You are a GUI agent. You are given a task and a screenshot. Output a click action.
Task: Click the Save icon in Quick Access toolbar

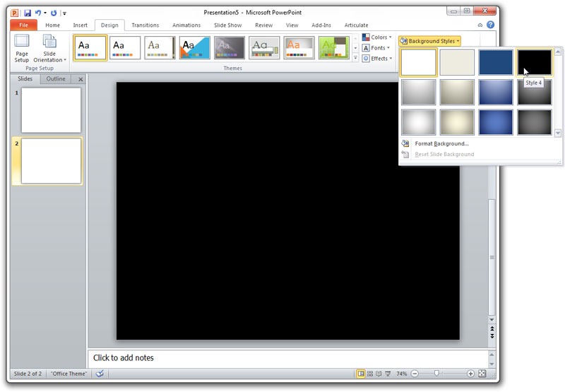[28, 13]
